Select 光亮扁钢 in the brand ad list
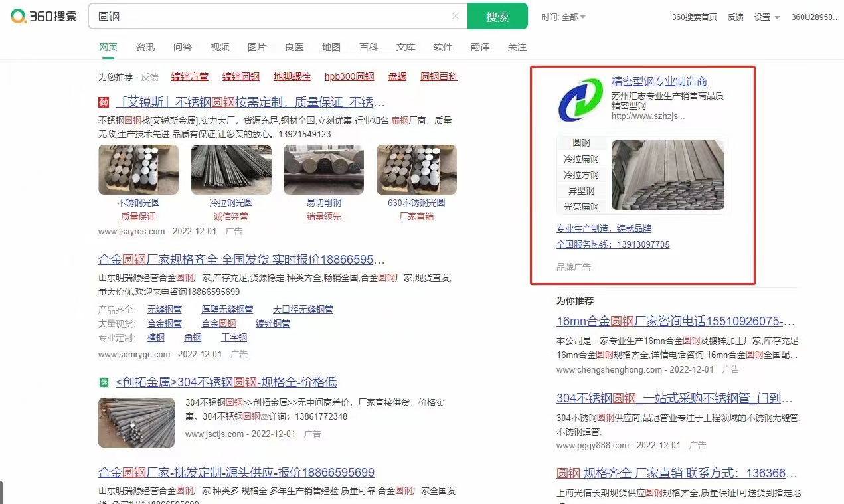 (581, 207)
